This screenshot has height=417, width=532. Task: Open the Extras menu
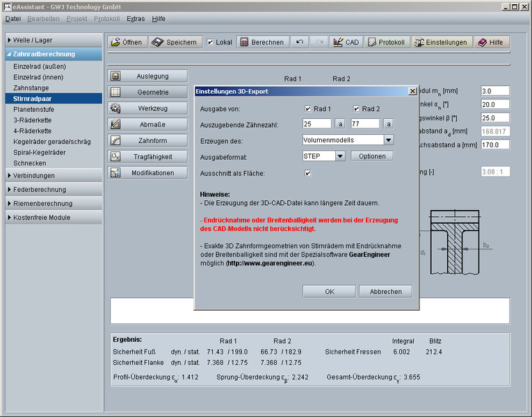(x=136, y=19)
